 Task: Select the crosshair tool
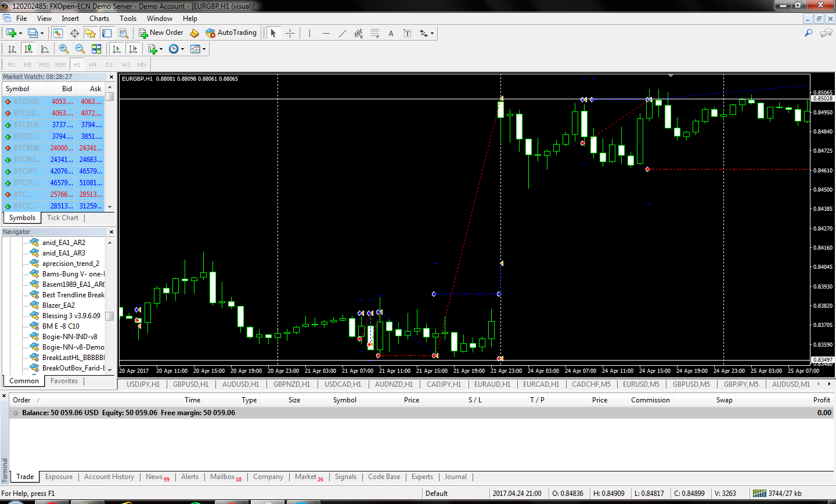point(290,33)
